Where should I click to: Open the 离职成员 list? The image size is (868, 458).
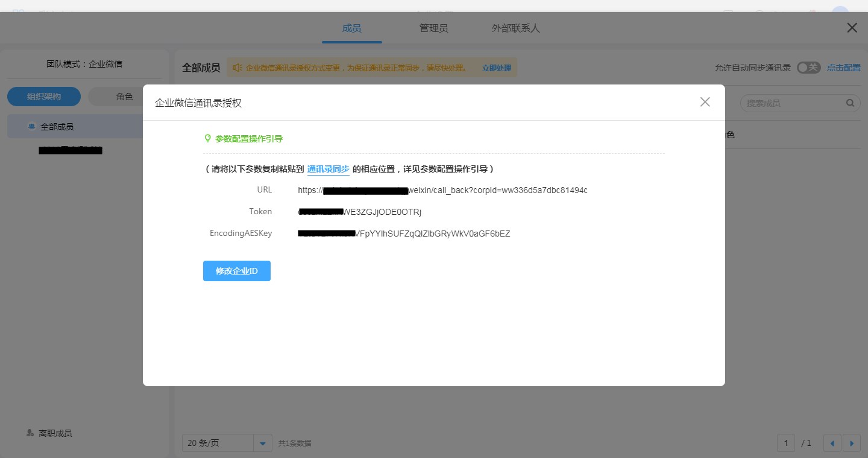coord(55,433)
